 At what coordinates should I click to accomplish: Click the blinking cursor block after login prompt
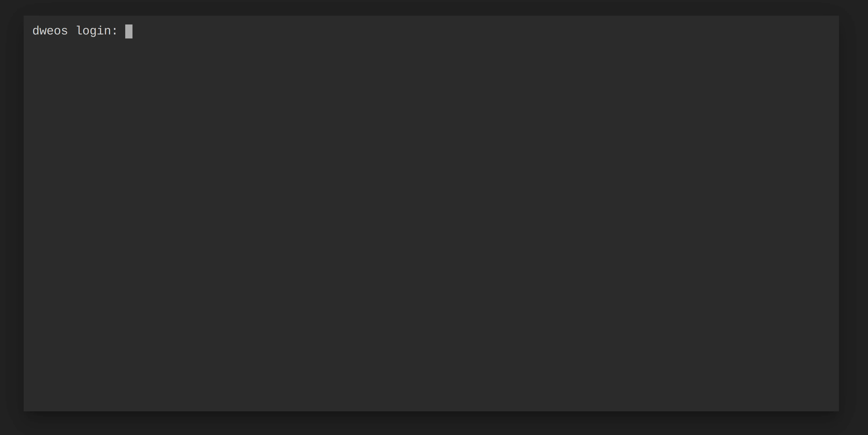[129, 31]
